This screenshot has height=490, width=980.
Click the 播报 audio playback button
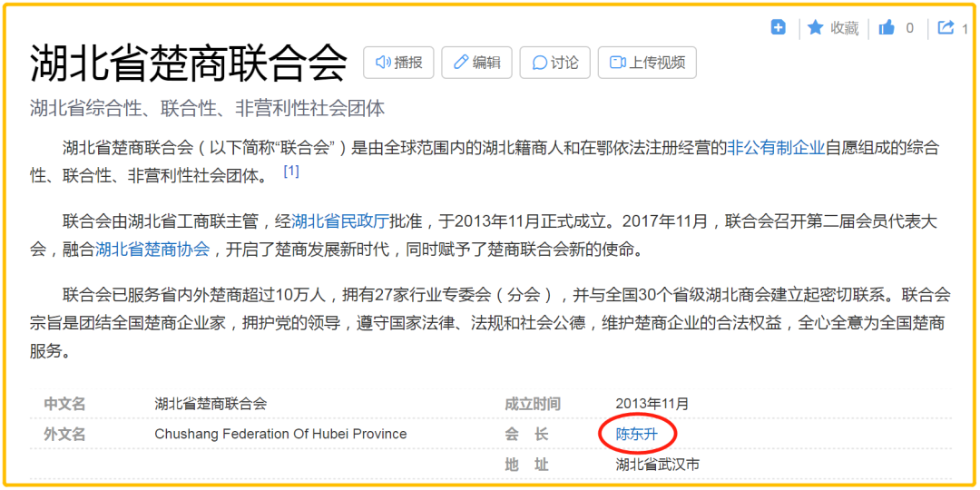click(x=398, y=63)
